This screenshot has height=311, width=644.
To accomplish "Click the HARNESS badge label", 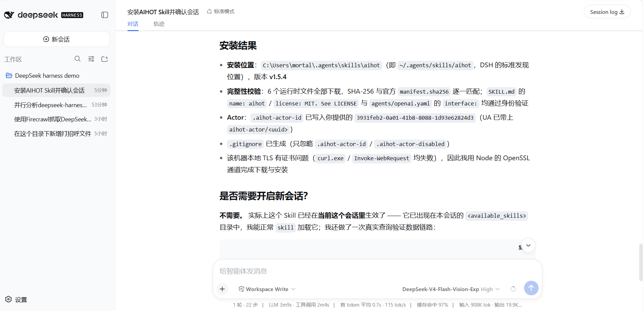I will click(x=72, y=15).
